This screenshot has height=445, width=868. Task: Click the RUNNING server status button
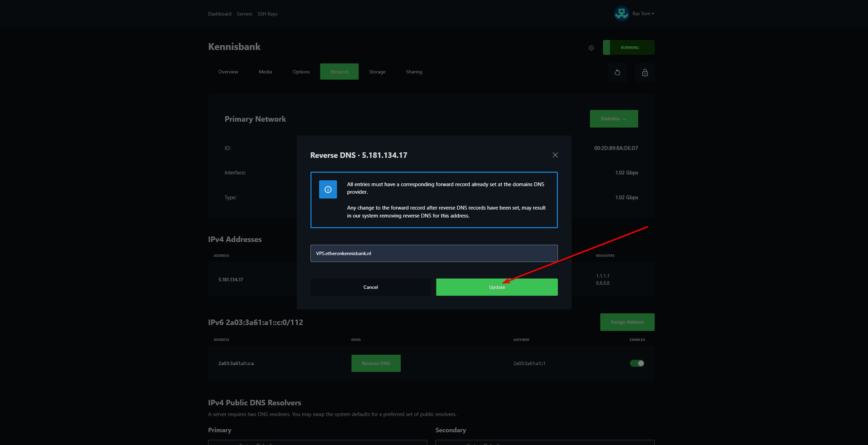(629, 48)
